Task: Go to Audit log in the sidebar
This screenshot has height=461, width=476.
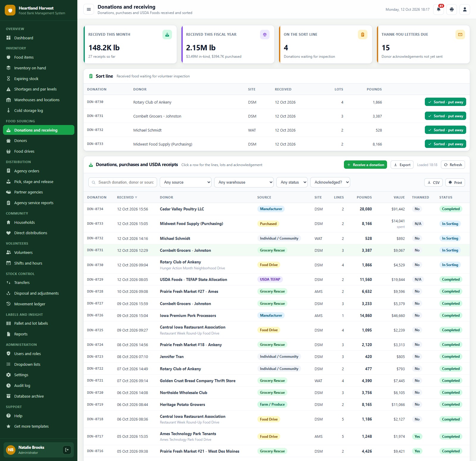Action: tap(39, 385)
